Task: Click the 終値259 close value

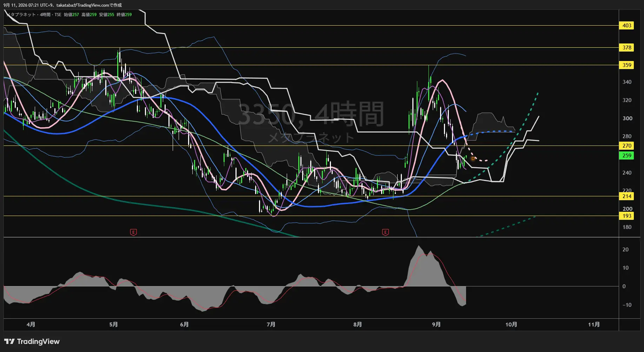Action: [124, 15]
